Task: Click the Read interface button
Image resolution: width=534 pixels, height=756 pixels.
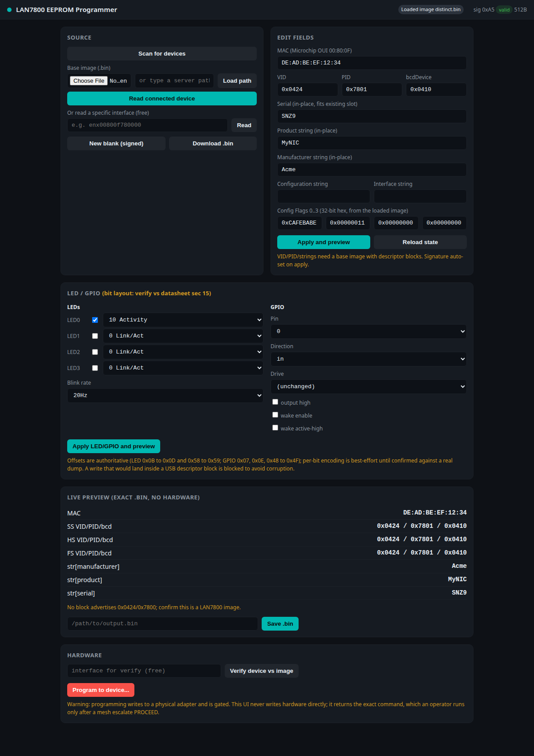Action: point(244,125)
